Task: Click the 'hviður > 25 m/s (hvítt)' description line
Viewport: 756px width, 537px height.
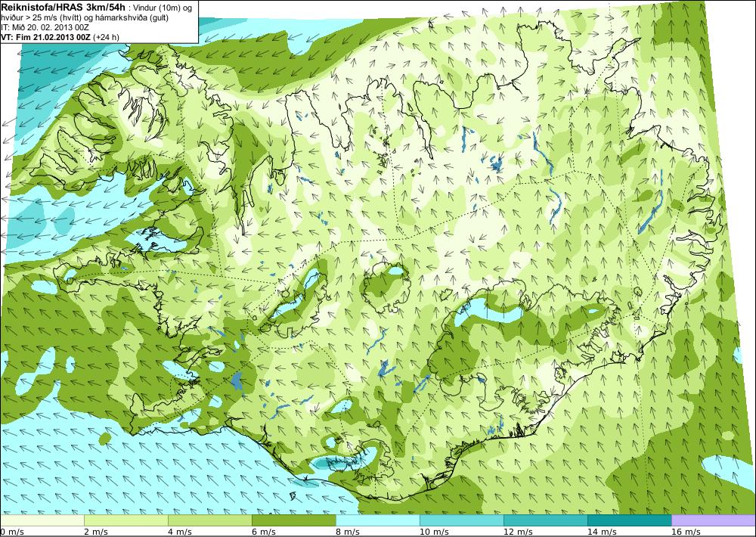Action: click(85, 18)
